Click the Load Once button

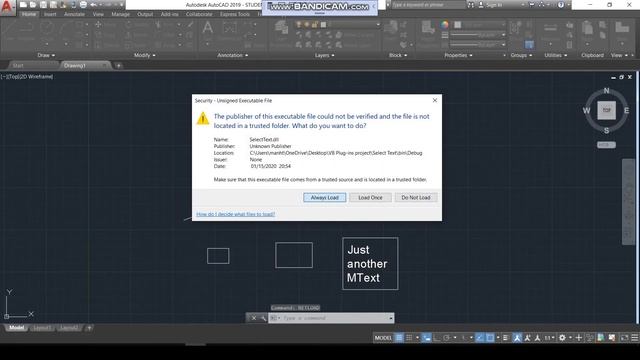(370, 198)
